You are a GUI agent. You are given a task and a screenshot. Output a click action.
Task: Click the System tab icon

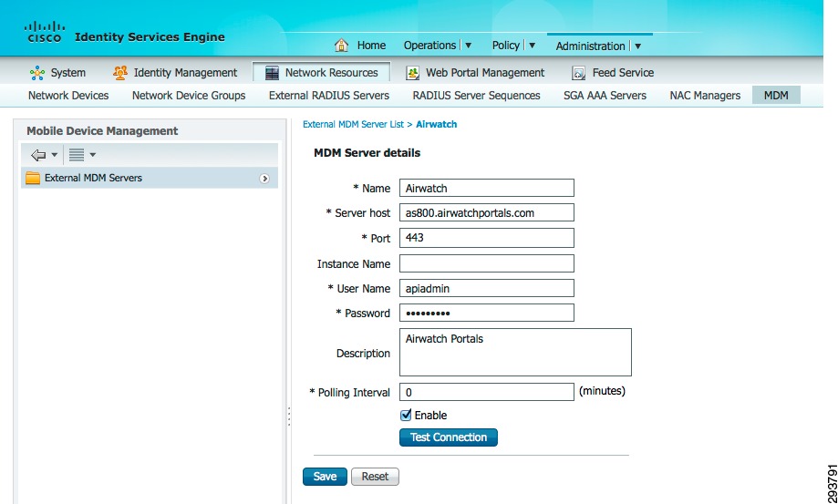[36, 73]
